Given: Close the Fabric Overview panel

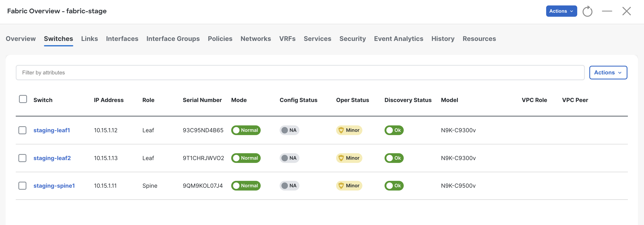Looking at the screenshot, I should (626, 11).
